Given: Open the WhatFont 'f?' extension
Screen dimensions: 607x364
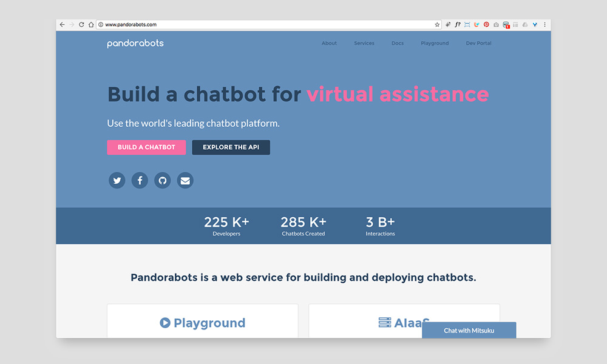Looking at the screenshot, I should [x=458, y=24].
